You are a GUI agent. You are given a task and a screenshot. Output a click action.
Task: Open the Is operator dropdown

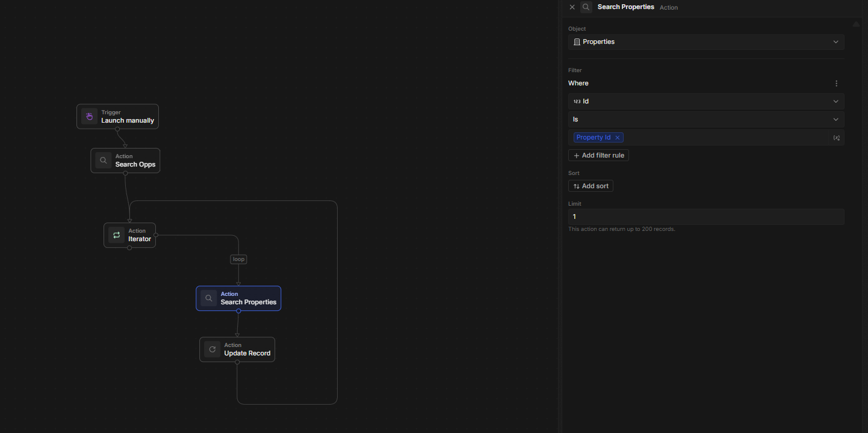tap(706, 120)
